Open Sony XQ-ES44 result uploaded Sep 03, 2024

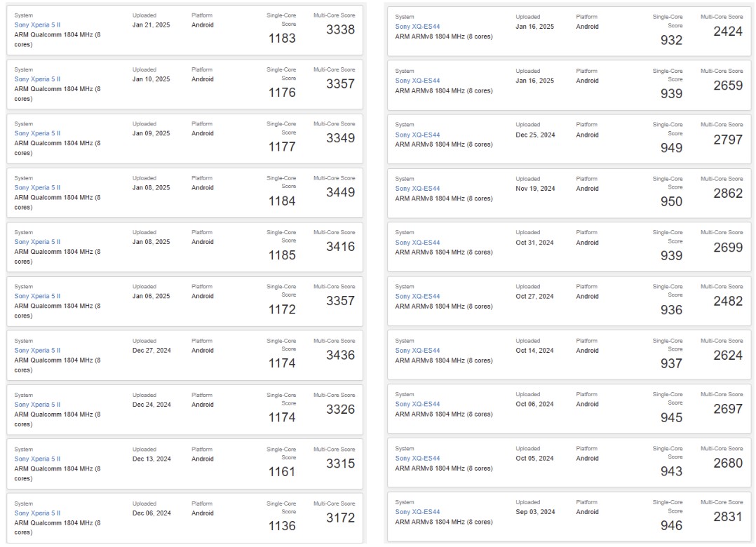pos(417,512)
